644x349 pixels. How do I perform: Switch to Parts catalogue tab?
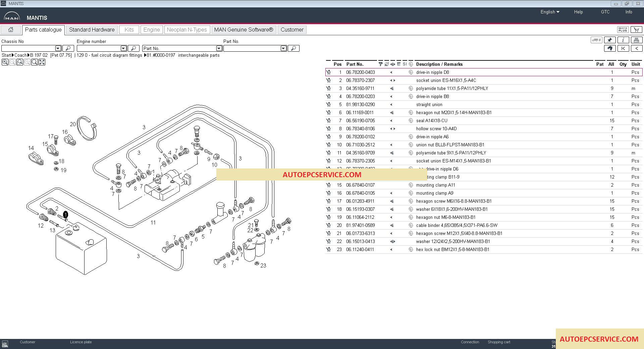(43, 30)
